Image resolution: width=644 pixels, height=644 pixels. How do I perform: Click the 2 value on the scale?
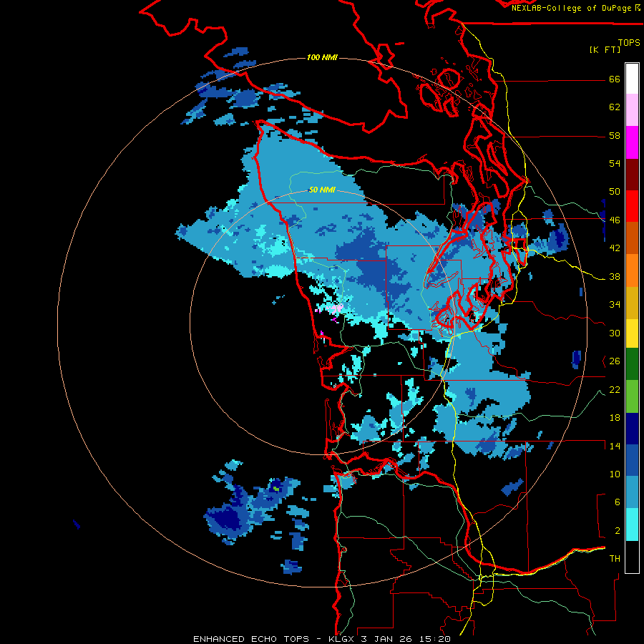618,531
